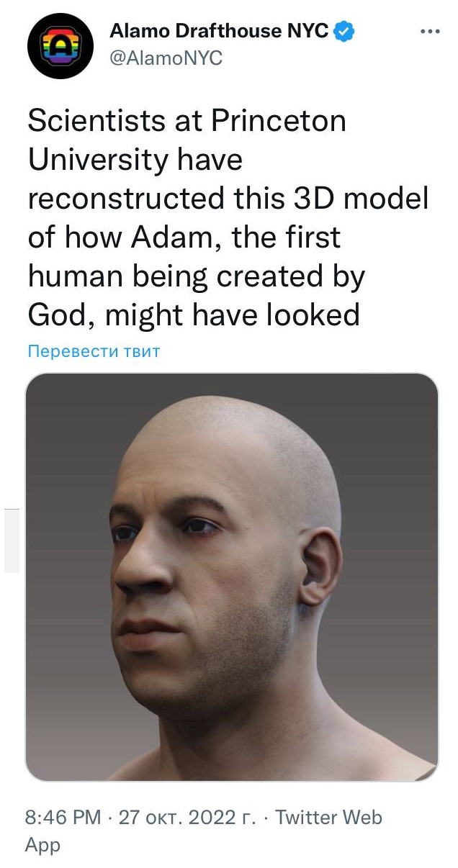Click the blue verified checkmark badge

(343, 32)
